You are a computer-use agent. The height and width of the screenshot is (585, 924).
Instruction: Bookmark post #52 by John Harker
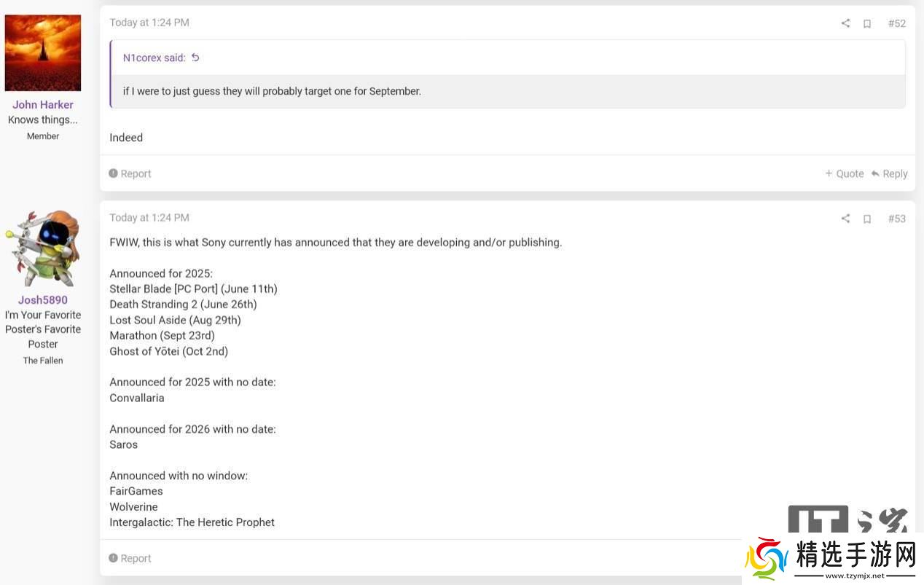(x=867, y=23)
